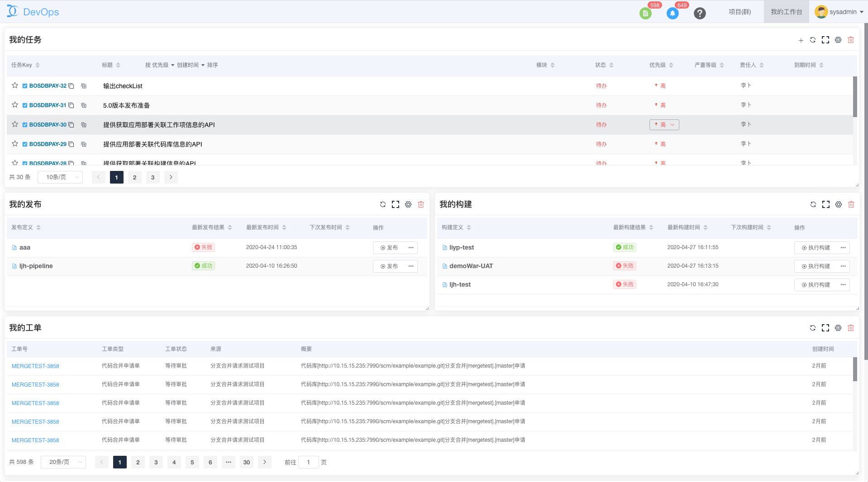Click the 我的工单 list scrollbar
Viewport: 868px width, 482px height.
pos(855,369)
